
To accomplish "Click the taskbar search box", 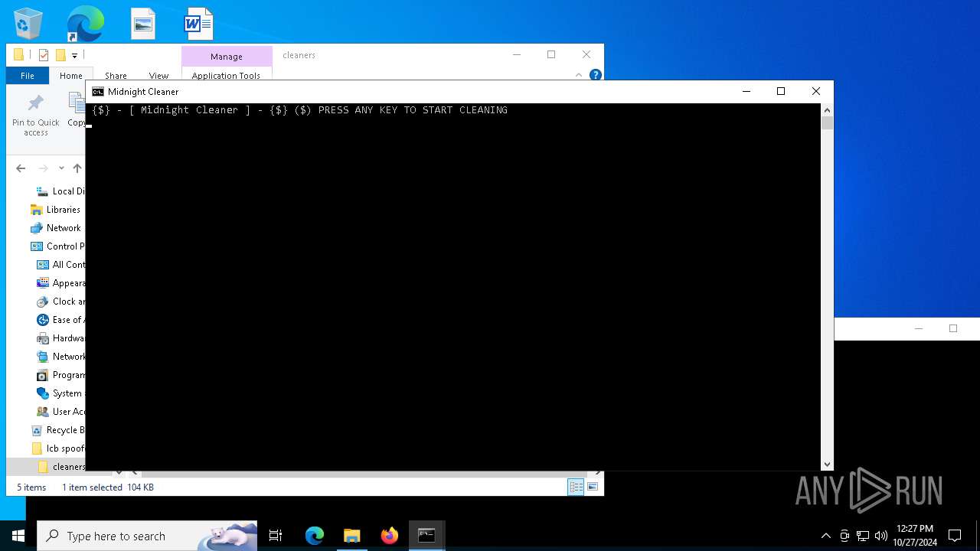I will pos(147,536).
